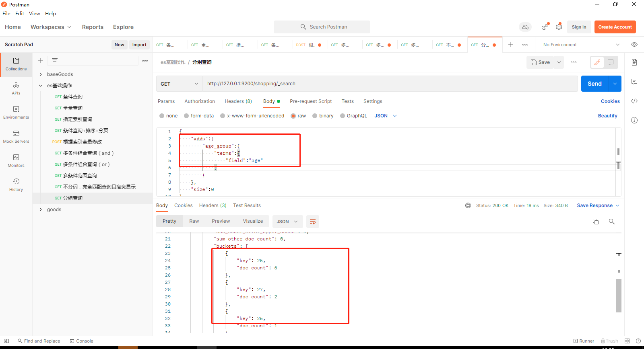Open the No Environment selector dropdown
This screenshot has width=644, height=349.
pyautogui.click(x=581, y=45)
